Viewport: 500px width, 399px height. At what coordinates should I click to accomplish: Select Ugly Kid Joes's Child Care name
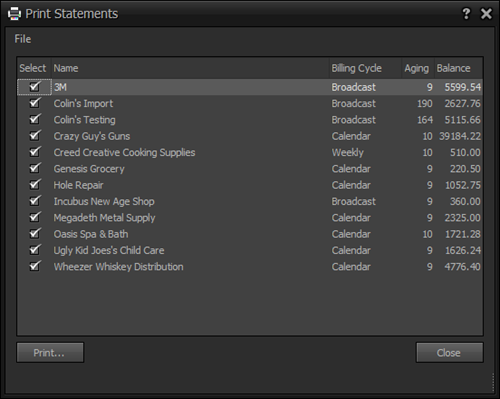coord(109,251)
